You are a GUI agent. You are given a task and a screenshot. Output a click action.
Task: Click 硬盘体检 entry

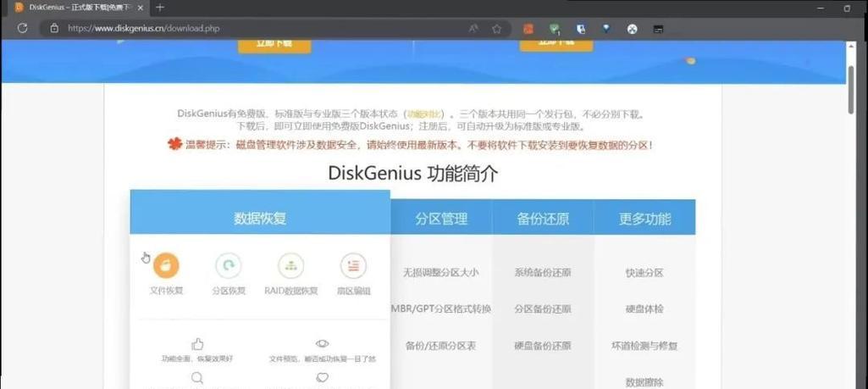644,308
